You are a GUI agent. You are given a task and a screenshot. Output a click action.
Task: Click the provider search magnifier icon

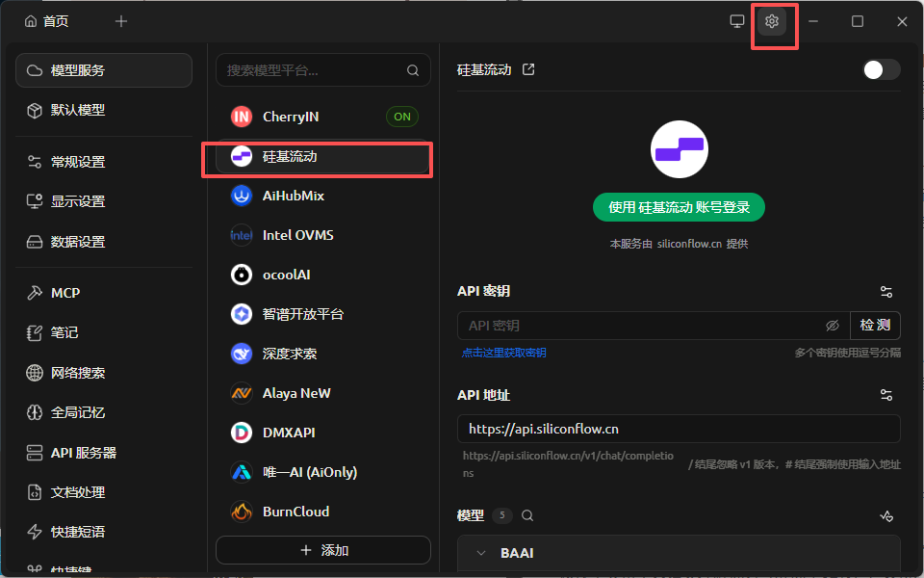point(413,70)
